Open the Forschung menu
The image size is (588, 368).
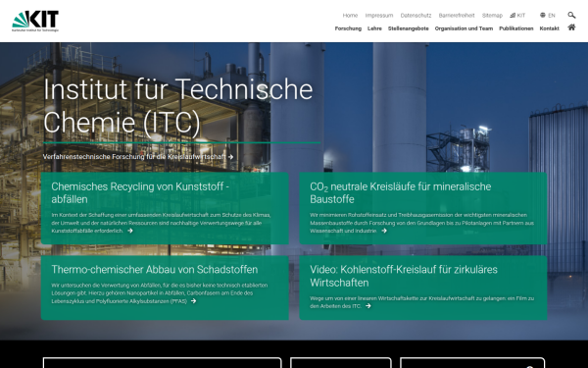coord(348,28)
